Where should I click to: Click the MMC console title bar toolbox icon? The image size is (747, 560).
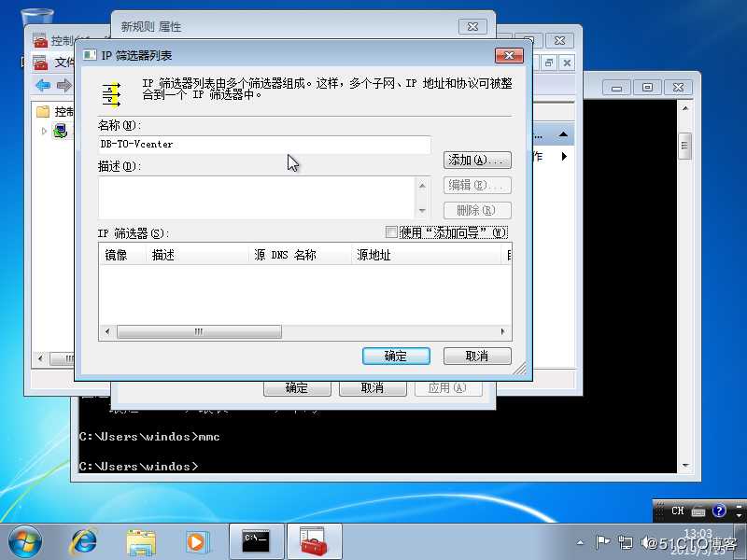coord(41,41)
